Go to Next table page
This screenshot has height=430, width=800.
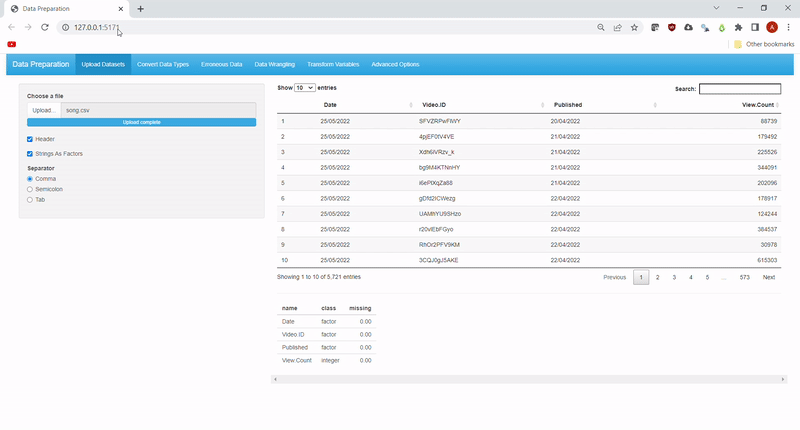[769, 277]
